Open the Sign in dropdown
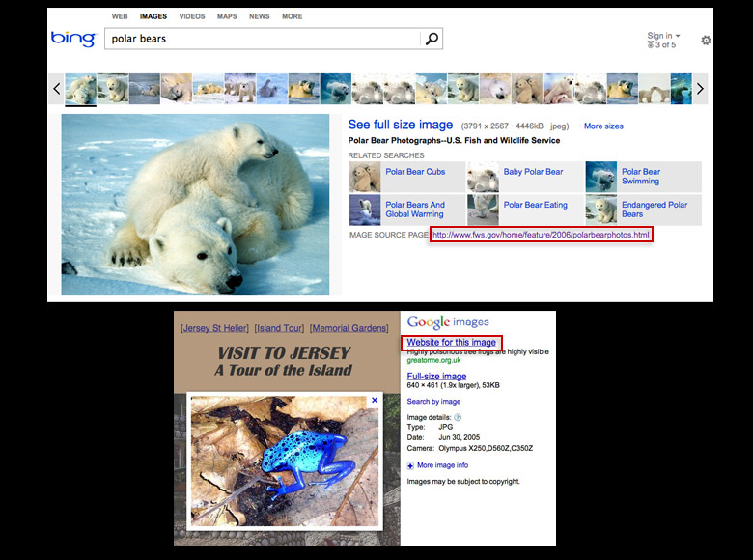The image size is (753, 560). pos(663,36)
